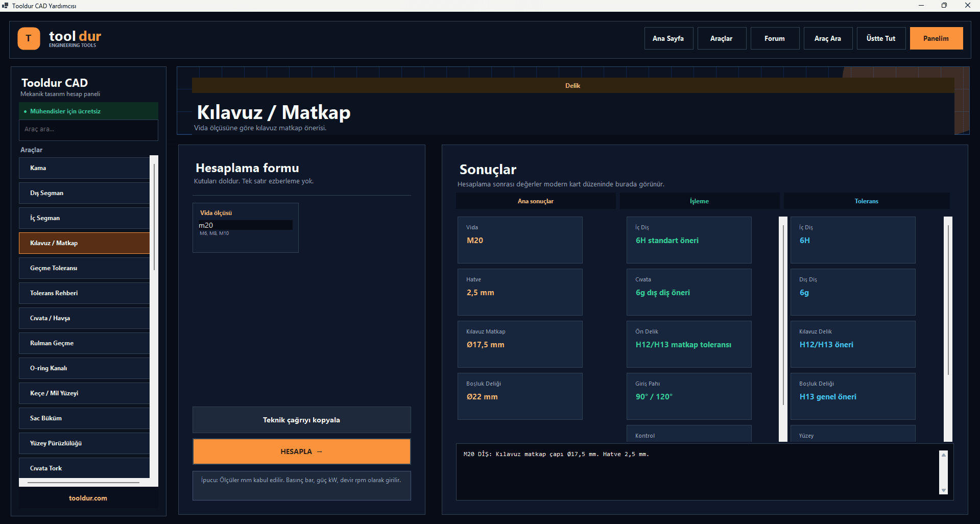The height and width of the screenshot is (524, 980).
Task: Select the Tolerans column header
Action: [x=867, y=201]
